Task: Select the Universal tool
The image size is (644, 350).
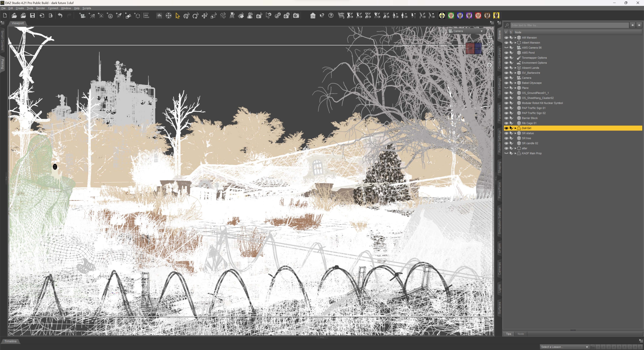Action: click(186, 16)
